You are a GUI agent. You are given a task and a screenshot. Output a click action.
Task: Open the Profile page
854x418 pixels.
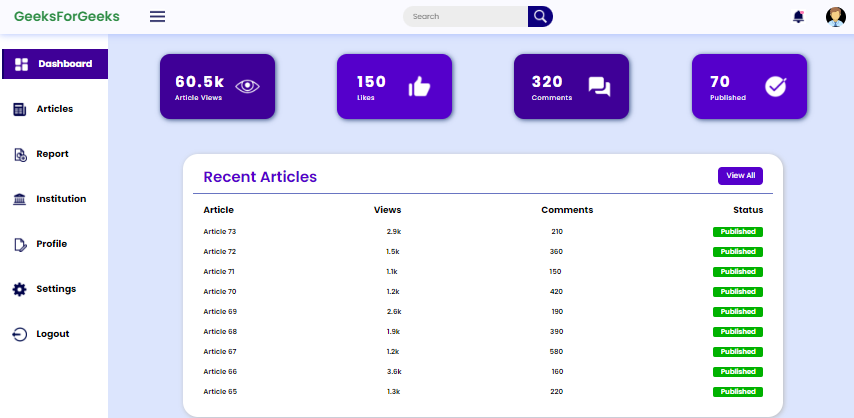click(x=51, y=244)
